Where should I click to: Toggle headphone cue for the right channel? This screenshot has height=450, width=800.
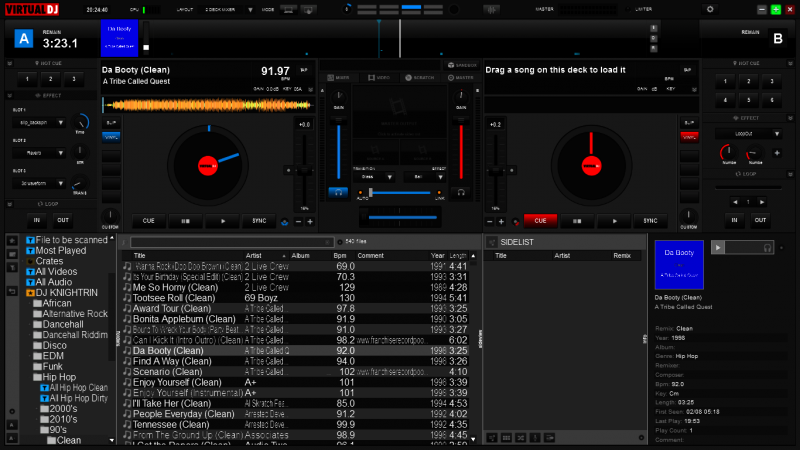click(x=461, y=191)
